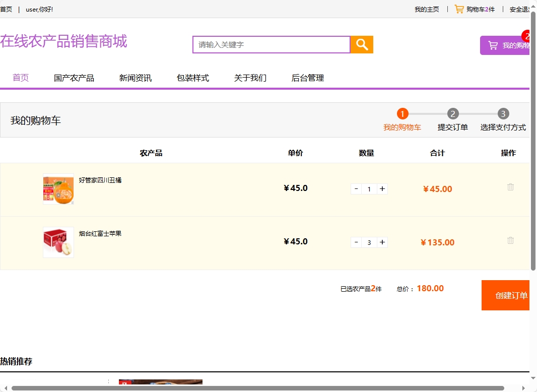Open 后台管理 from the navigation bar

point(307,78)
